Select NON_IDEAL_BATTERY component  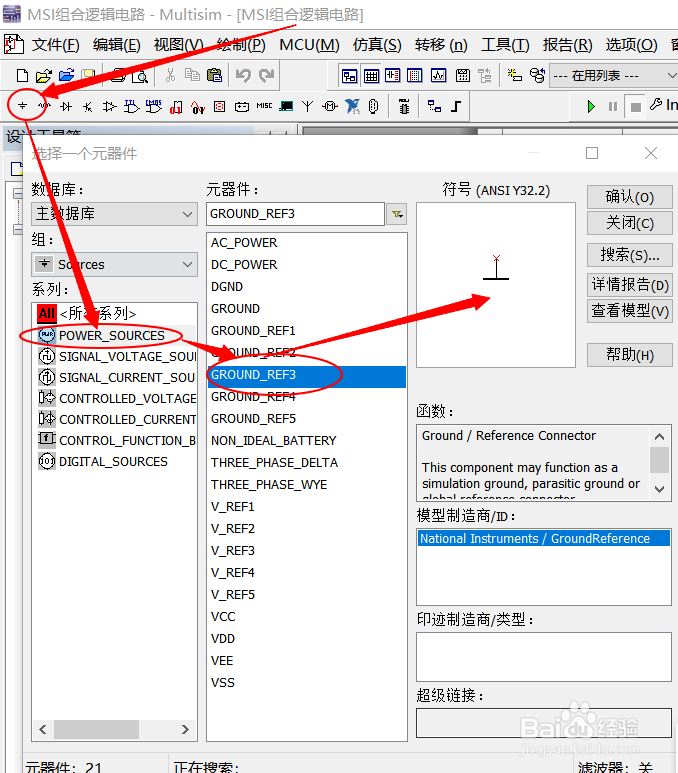point(274,441)
